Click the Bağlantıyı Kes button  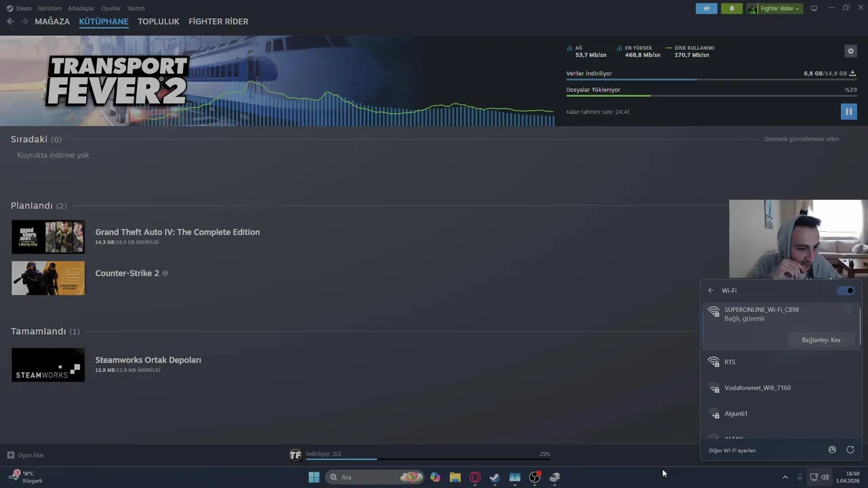click(821, 340)
